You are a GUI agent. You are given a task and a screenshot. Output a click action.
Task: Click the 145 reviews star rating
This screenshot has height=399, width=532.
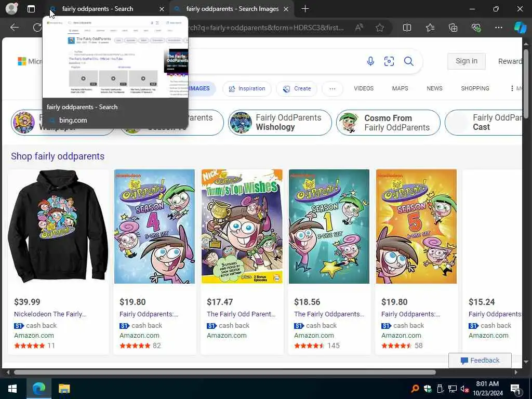[x=317, y=345]
